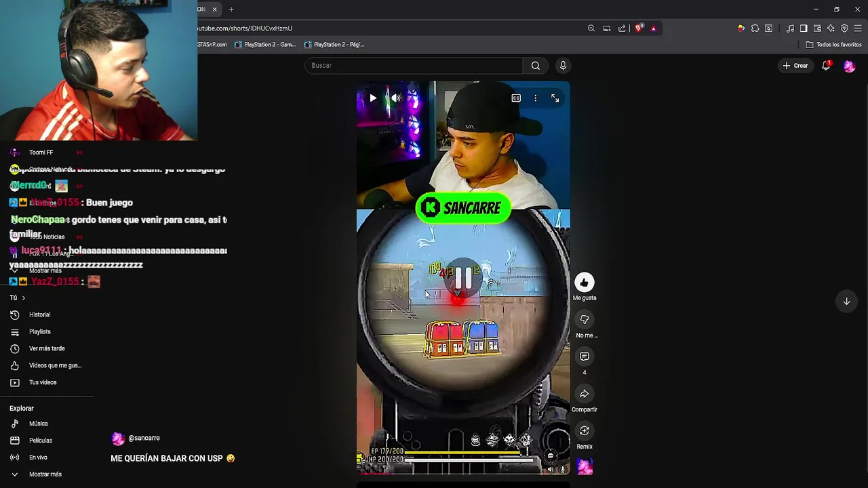The width and height of the screenshot is (868, 488).
Task: Open Videos que me gustan
Action: pos(54,365)
